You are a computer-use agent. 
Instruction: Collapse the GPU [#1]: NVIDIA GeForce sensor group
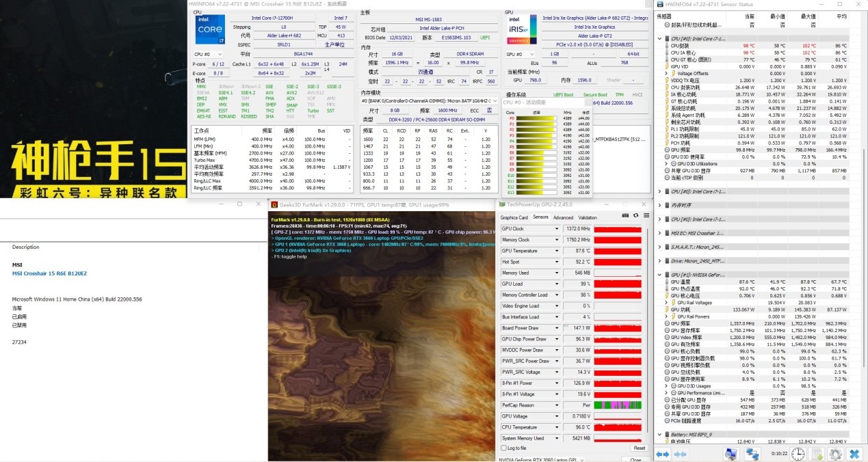coord(660,275)
